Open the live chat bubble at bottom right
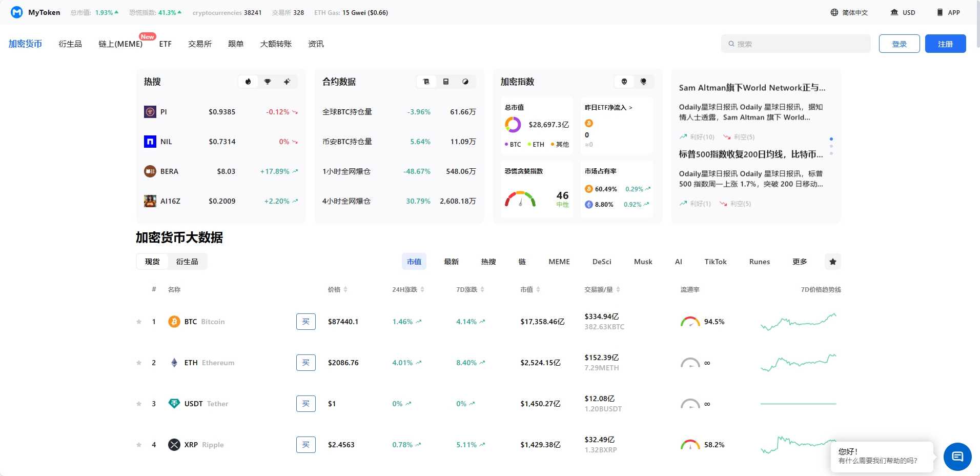The width and height of the screenshot is (980, 476). [x=957, y=456]
